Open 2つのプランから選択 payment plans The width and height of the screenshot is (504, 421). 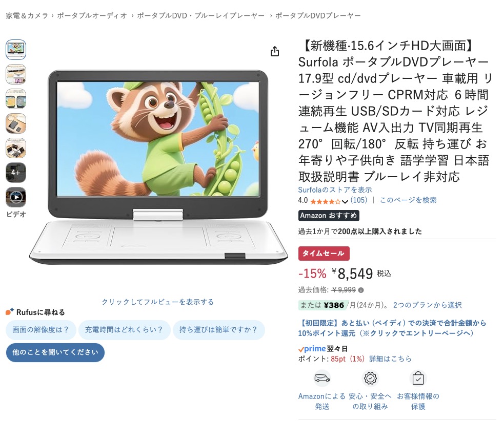pos(427,305)
